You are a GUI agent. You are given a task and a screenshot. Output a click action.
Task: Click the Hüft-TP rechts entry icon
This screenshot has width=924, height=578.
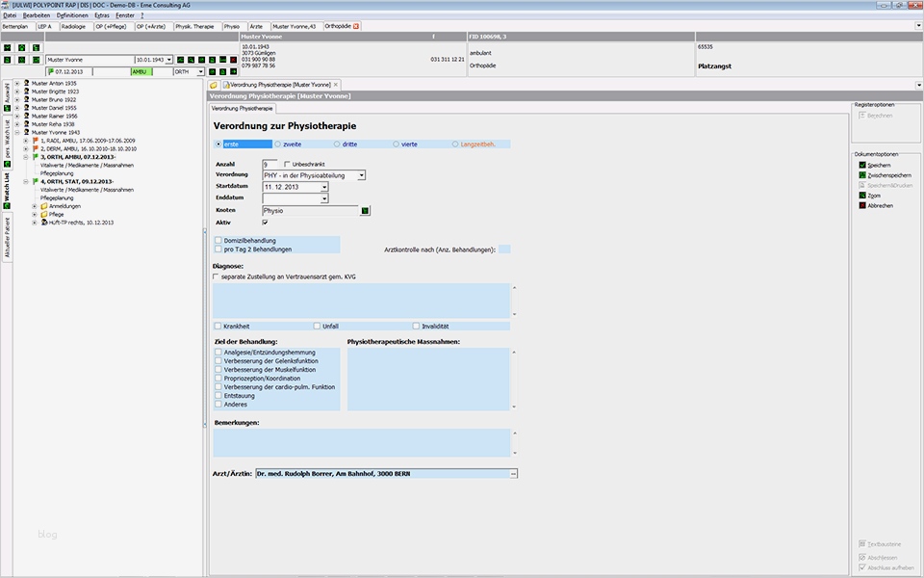coord(44,223)
